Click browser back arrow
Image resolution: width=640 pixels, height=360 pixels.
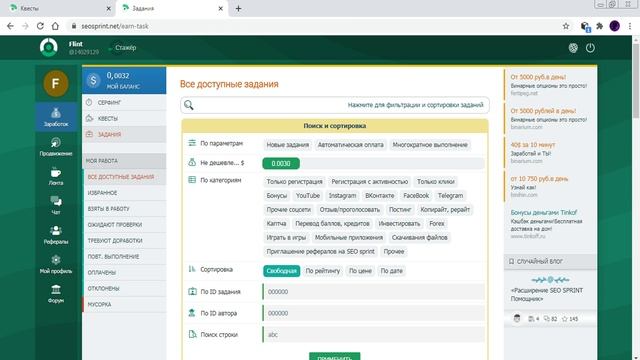click(10, 26)
